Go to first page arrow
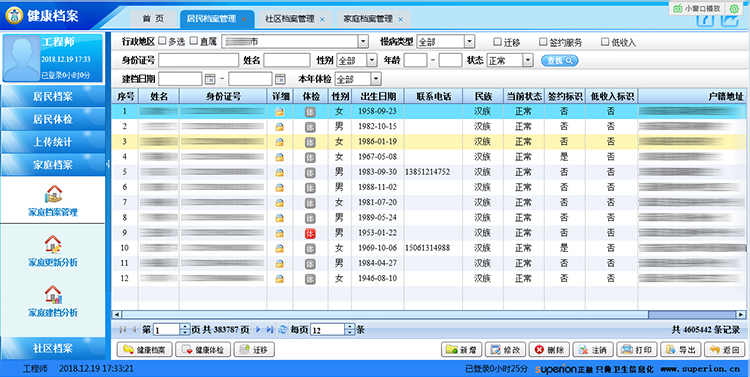The height and width of the screenshot is (377, 750). point(122,330)
